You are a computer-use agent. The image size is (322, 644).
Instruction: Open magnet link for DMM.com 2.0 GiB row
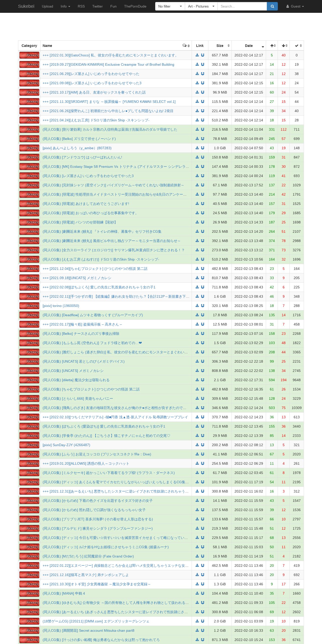click(x=203, y=621)
